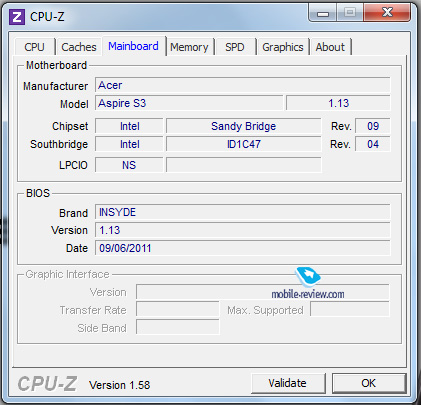Image resolution: width=421 pixels, height=405 pixels.
Task: Open the Memory tab
Action: tap(189, 47)
